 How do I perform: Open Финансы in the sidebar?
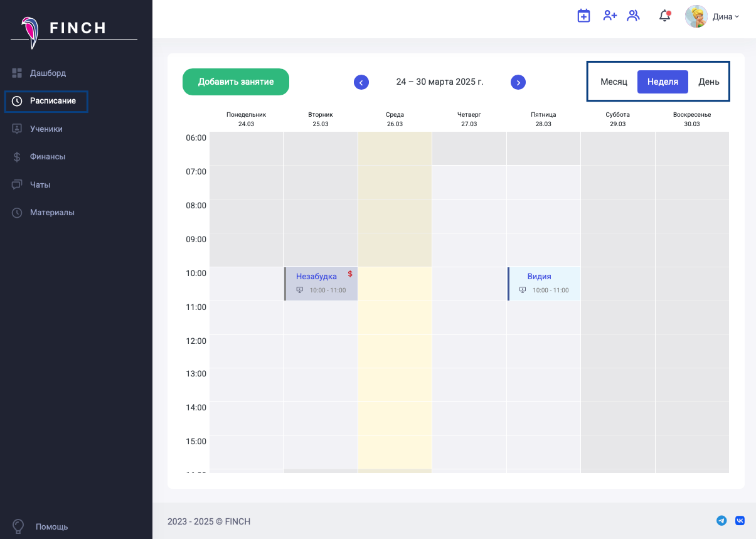47,157
